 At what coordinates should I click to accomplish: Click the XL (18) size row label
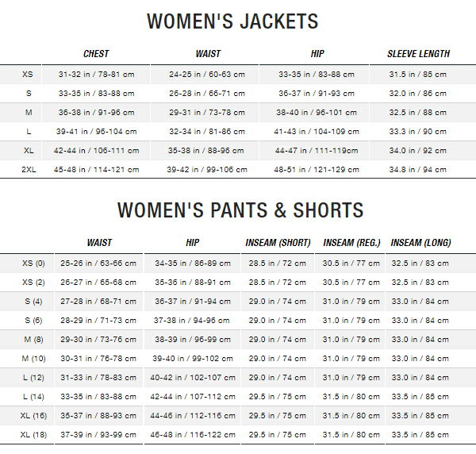pyautogui.click(x=34, y=434)
